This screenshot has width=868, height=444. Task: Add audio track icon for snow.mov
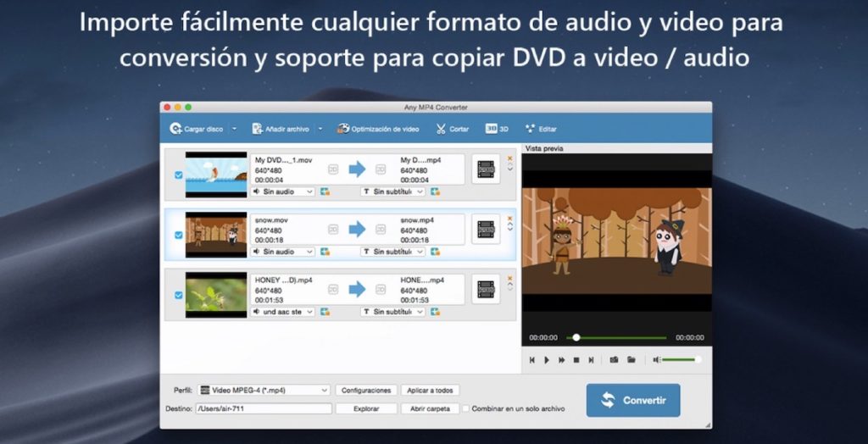[325, 252]
